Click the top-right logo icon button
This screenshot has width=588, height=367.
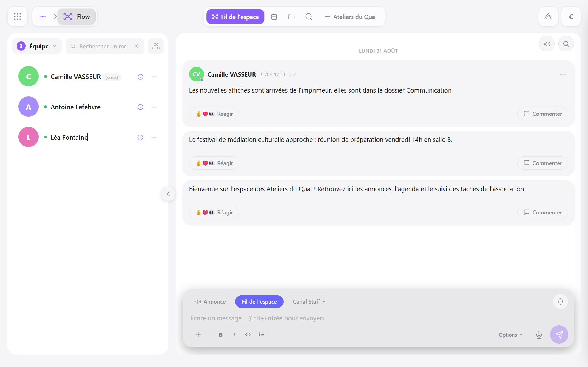548,17
